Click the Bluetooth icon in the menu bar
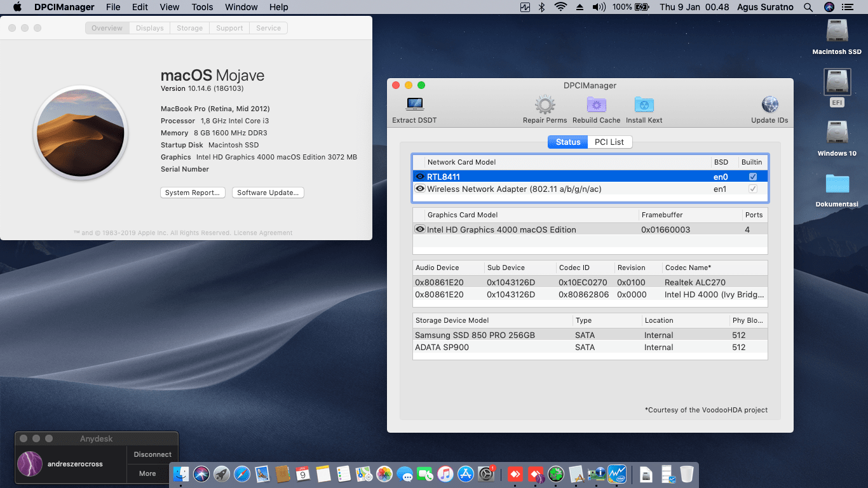Image resolution: width=868 pixels, height=488 pixels. (541, 7)
